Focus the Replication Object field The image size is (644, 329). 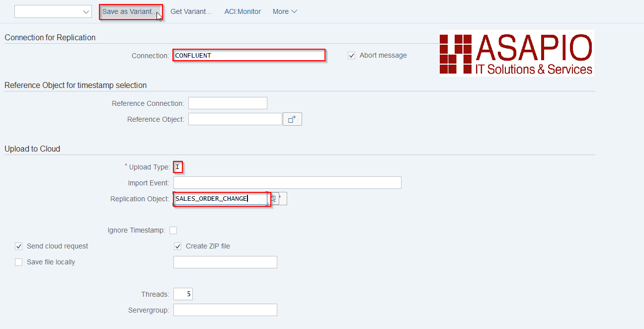pyautogui.click(x=221, y=199)
